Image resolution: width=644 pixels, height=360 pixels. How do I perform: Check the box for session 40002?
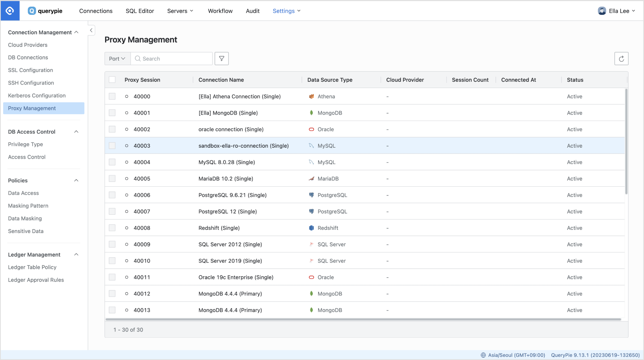112,129
